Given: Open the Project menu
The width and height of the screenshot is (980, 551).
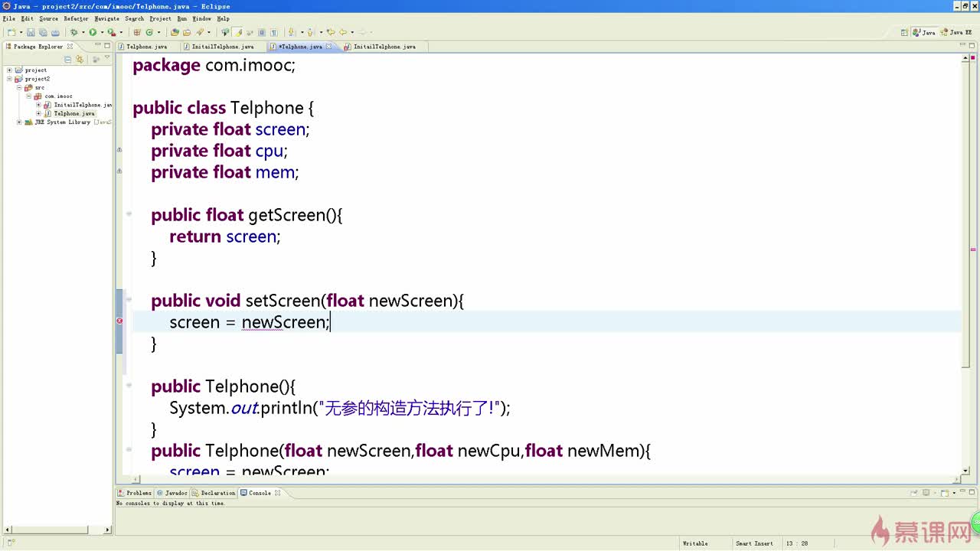Looking at the screenshot, I should click(x=160, y=18).
